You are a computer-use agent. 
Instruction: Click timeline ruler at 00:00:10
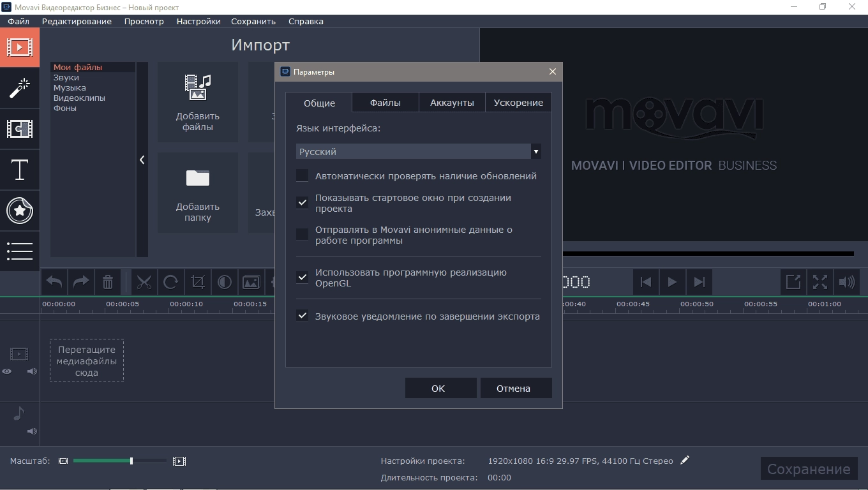[186, 304]
